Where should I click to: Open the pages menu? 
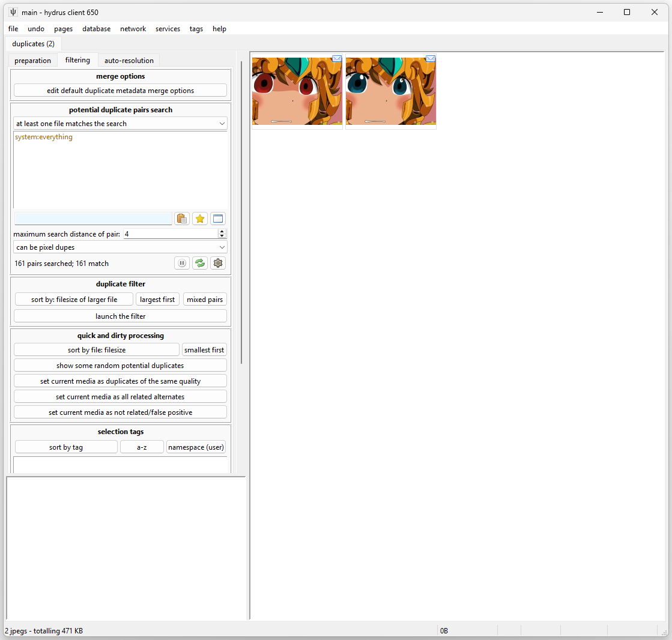(64, 29)
